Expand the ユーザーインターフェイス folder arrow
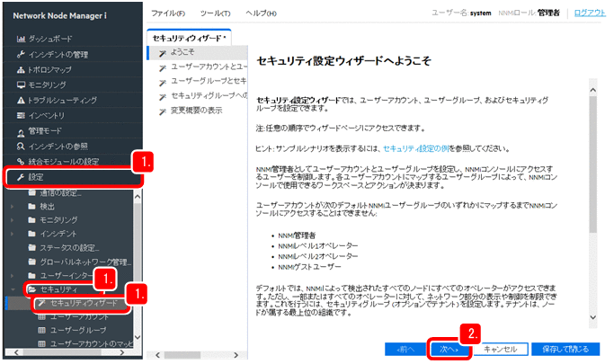614x364 pixels. [x=13, y=275]
